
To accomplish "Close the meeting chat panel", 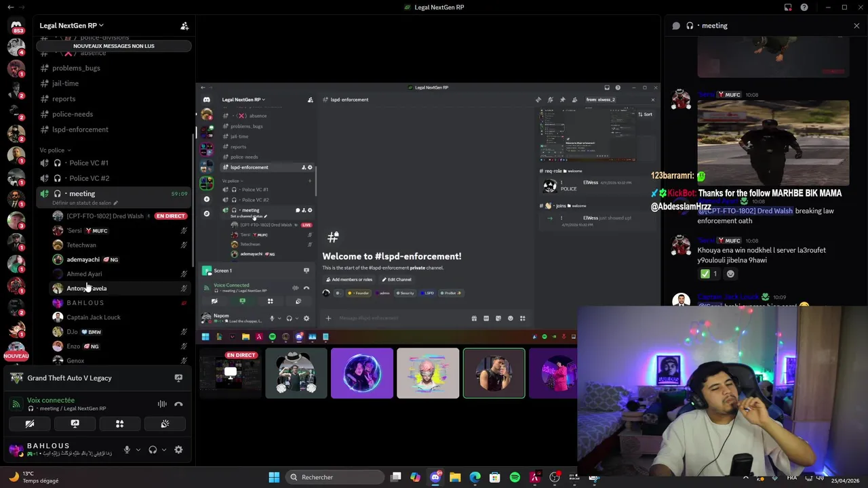I will (x=856, y=26).
